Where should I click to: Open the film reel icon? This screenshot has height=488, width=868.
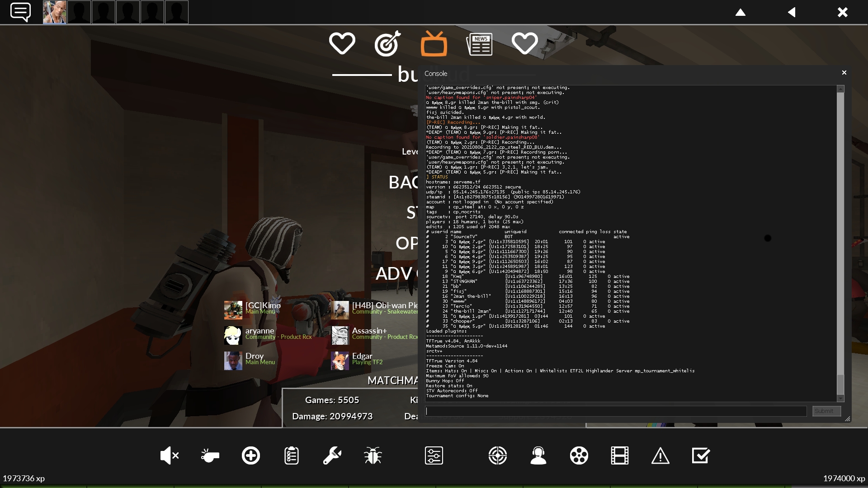[x=579, y=455]
